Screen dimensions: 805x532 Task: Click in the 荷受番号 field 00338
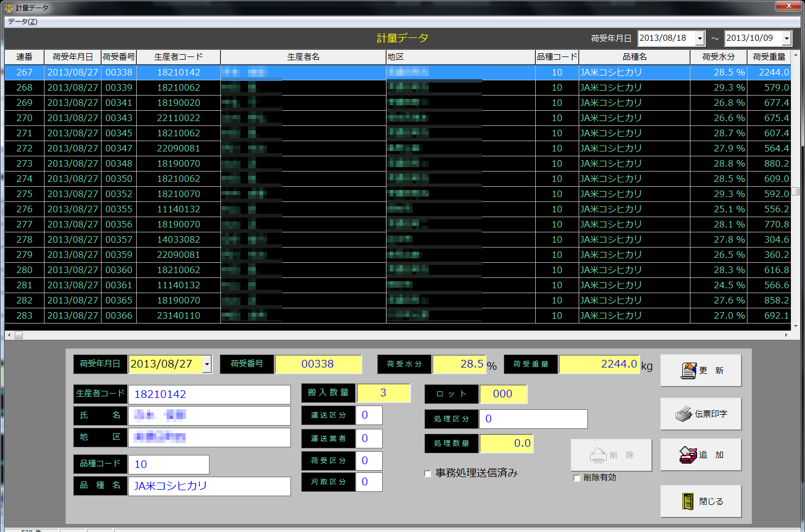(x=318, y=364)
